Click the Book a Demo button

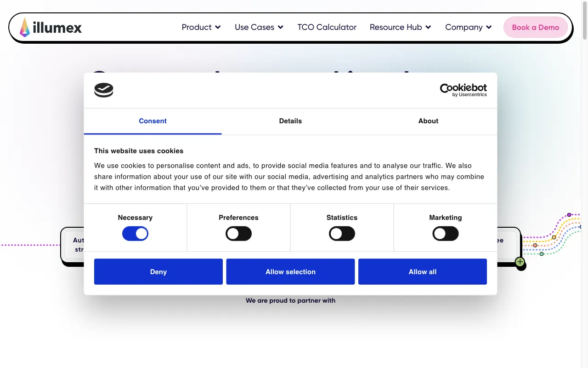[536, 27]
